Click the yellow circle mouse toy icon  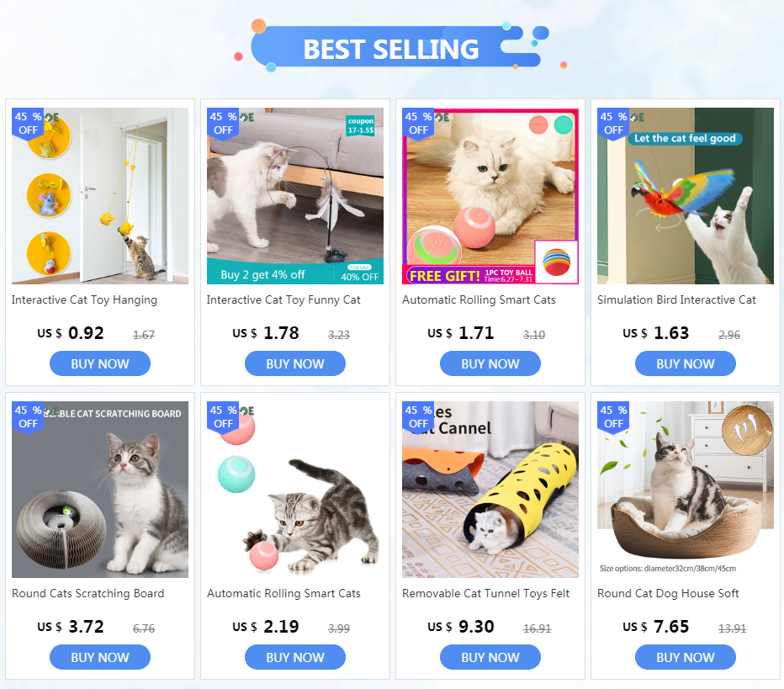[49, 195]
